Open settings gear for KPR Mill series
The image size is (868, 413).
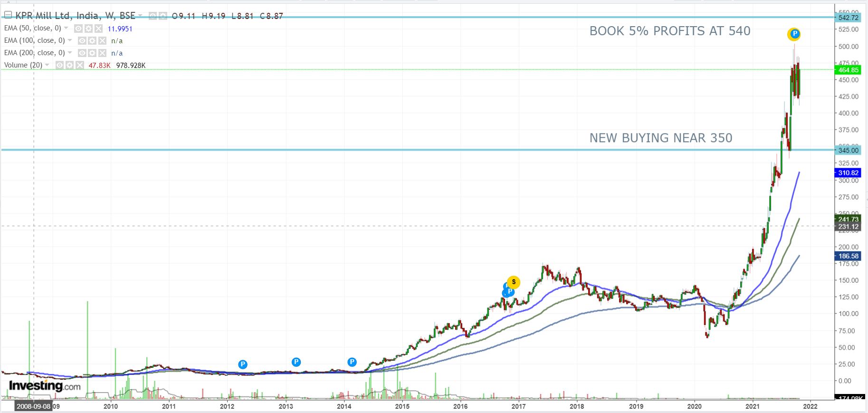(163, 16)
